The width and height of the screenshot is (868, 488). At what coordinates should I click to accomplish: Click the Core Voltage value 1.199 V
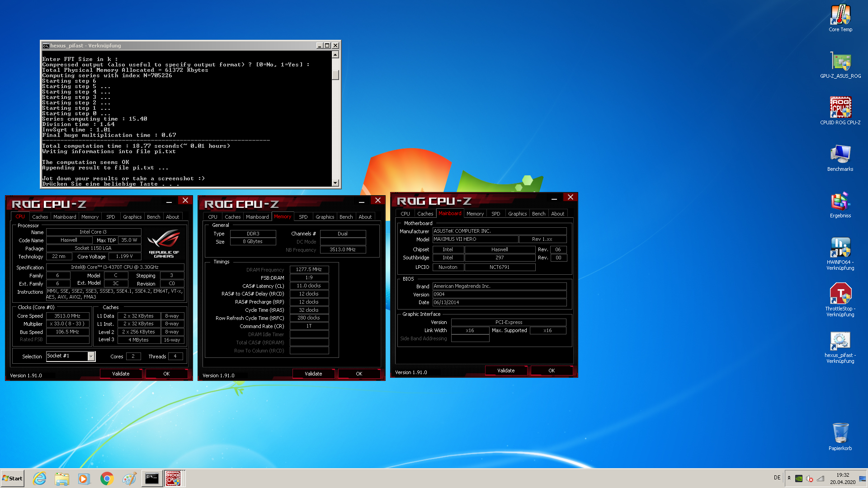coord(125,256)
